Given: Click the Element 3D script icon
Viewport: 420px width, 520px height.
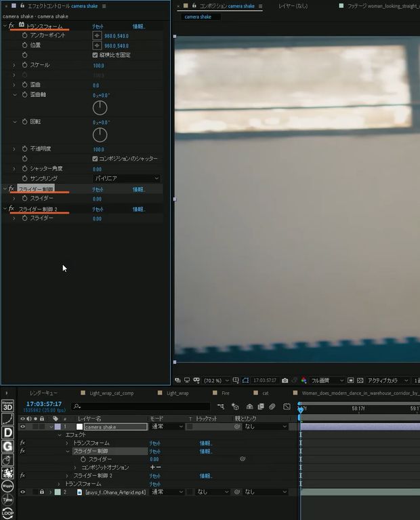Looking at the screenshot, I should (x=7, y=405).
